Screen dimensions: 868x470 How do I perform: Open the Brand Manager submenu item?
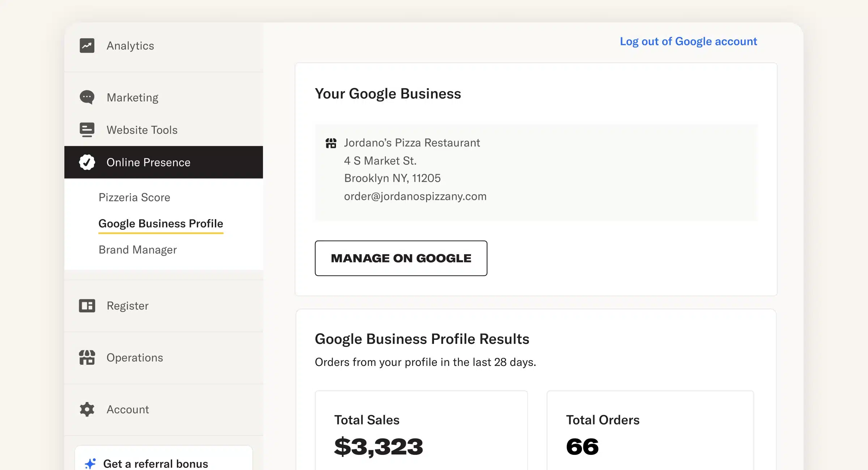point(137,250)
